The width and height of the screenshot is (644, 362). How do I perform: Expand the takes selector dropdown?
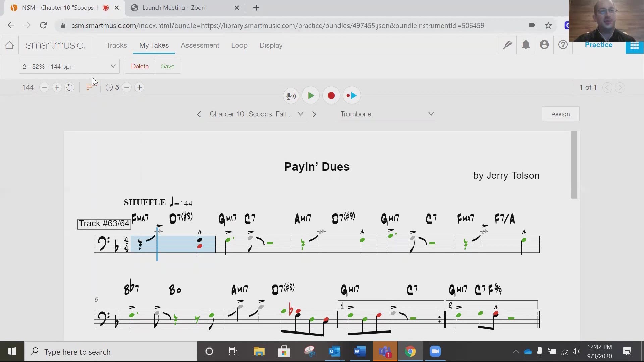[x=113, y=66]
